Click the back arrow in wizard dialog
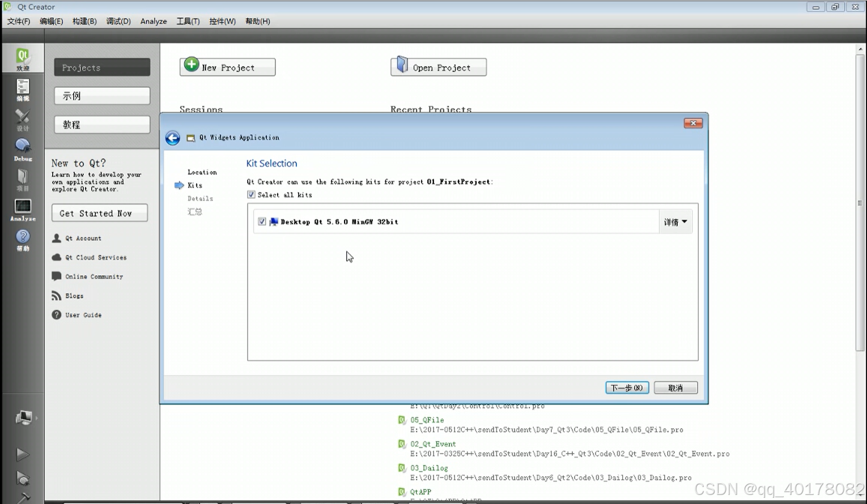867x504 pixels. 173,138
